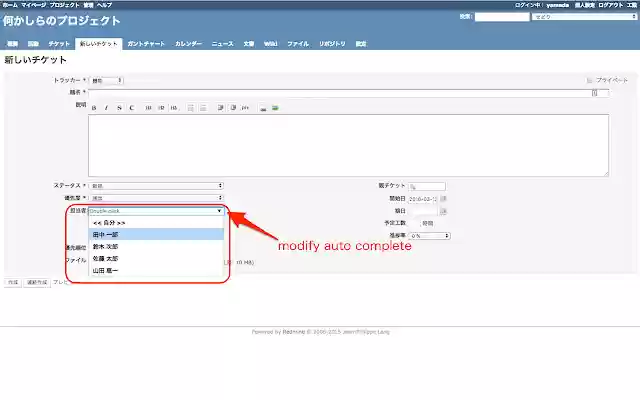Open ヘルプ in top menu
Viewport: 640px width, 400px height.
coord(104,5)
